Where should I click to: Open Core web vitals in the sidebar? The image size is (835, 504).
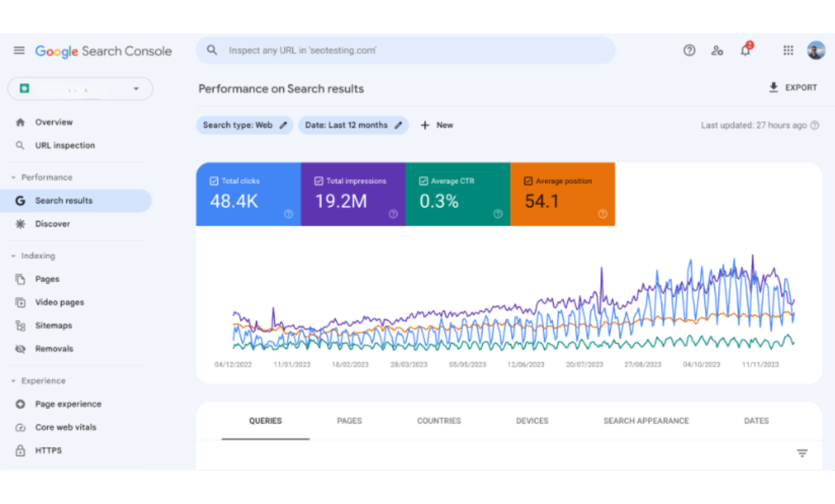(x=66, y=427)
